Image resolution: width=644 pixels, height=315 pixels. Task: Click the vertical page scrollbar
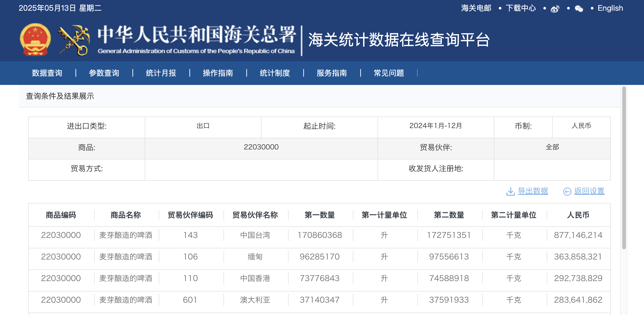[x=624, y=167]
